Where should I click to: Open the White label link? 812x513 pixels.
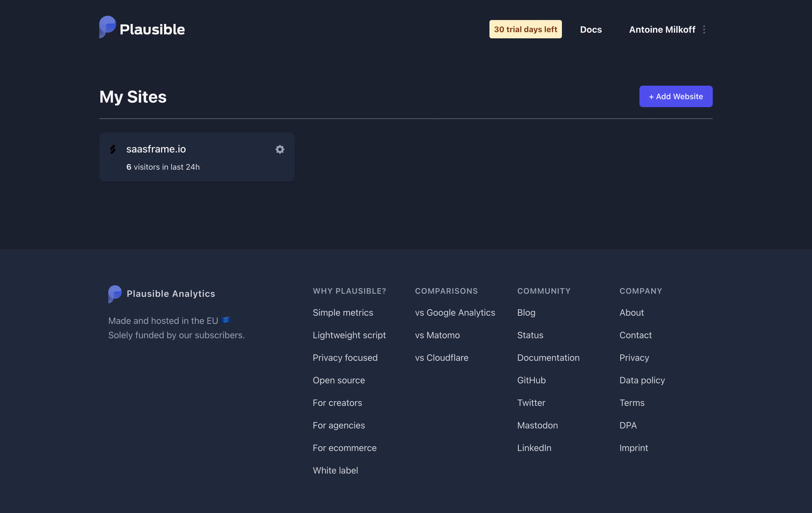[x=335, y=470]
